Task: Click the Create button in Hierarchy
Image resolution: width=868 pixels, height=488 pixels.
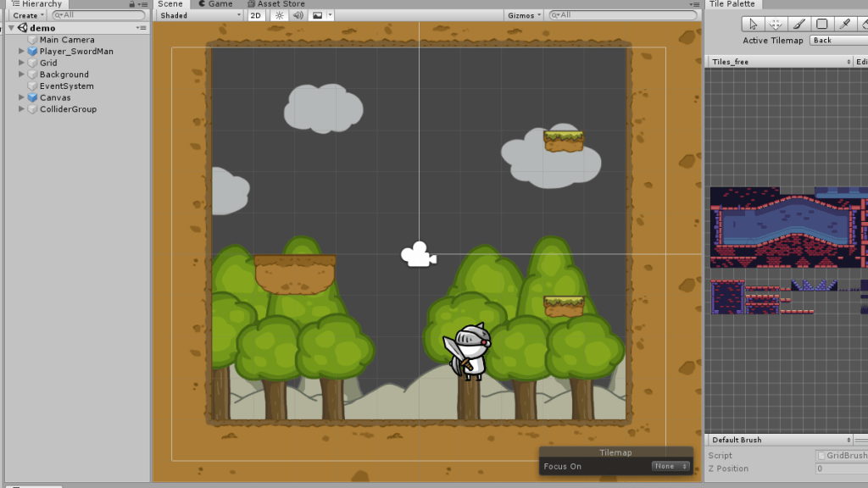Action: click(x=28, y=15)
